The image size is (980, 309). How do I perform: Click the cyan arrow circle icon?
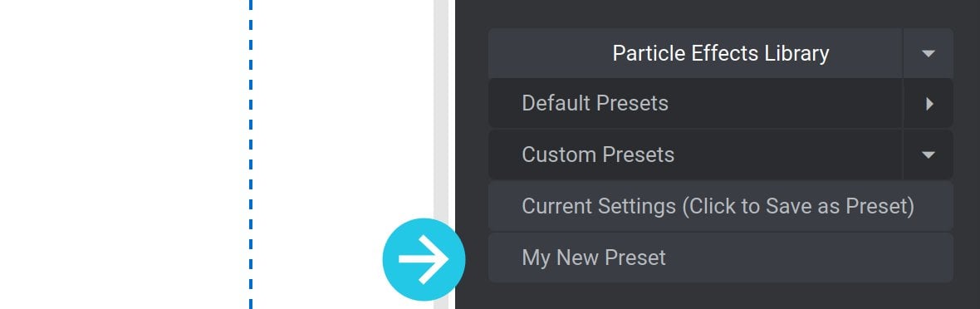[x=424, y=259]
